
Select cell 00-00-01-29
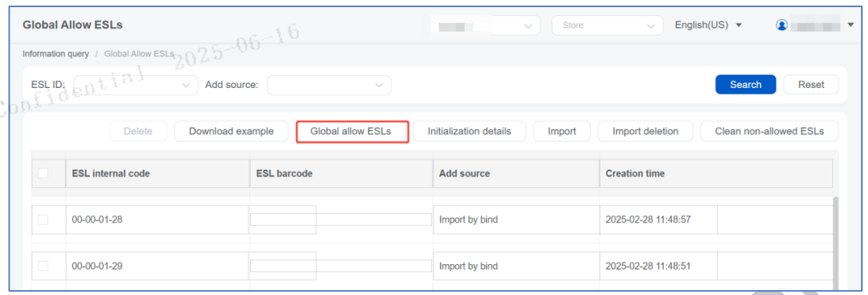[x=157, y=266]
